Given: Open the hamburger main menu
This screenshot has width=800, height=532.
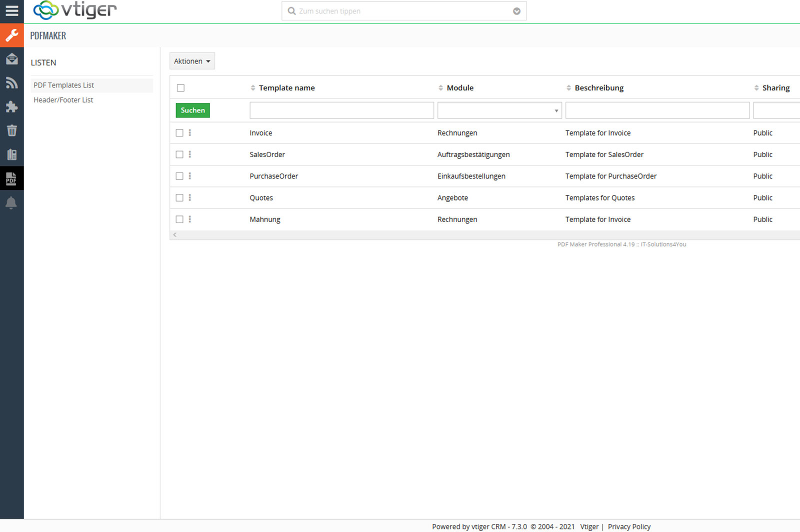Looking at the screenshot, I should 11,11.
